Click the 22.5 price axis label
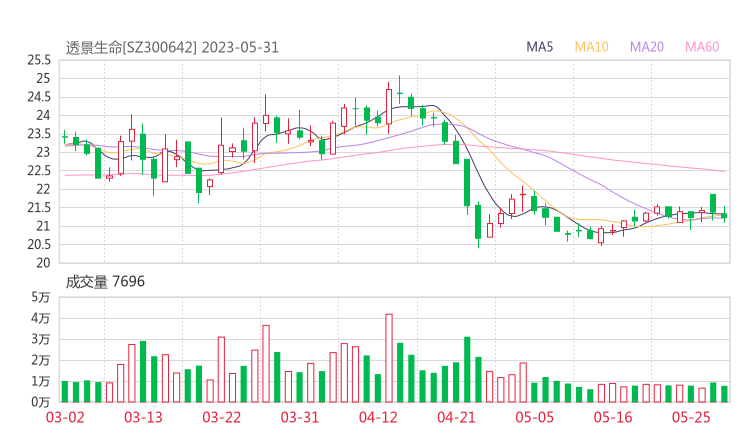Image resolution: width=740 pixels, height=440 pixels. 39,171
